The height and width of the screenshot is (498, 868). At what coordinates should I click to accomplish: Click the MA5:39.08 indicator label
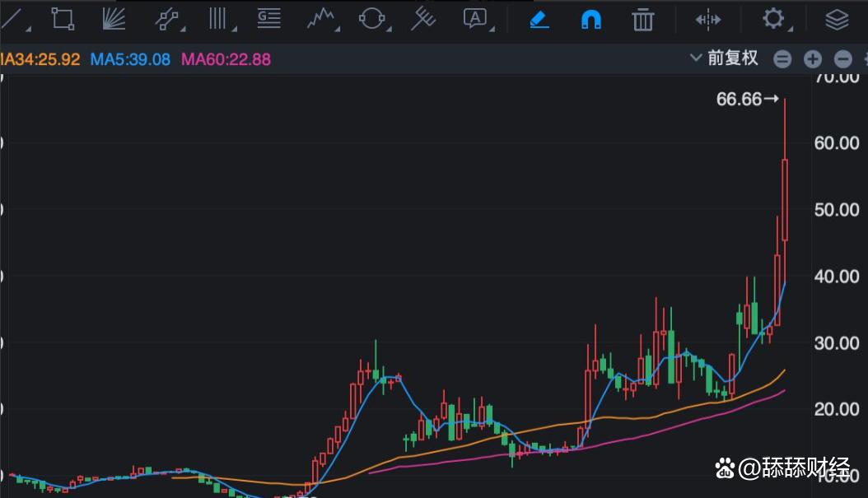click(x=130, y=59)
